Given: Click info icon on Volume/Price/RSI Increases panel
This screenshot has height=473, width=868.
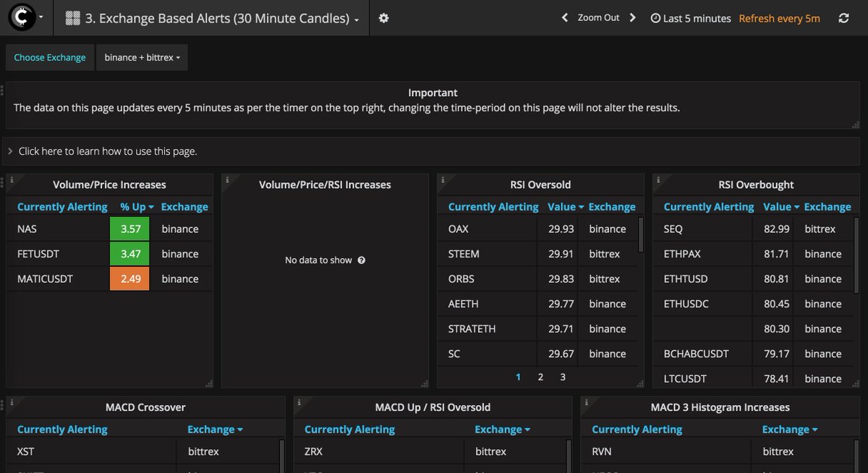Looking at the screenshot, I should tap(227, 179).
